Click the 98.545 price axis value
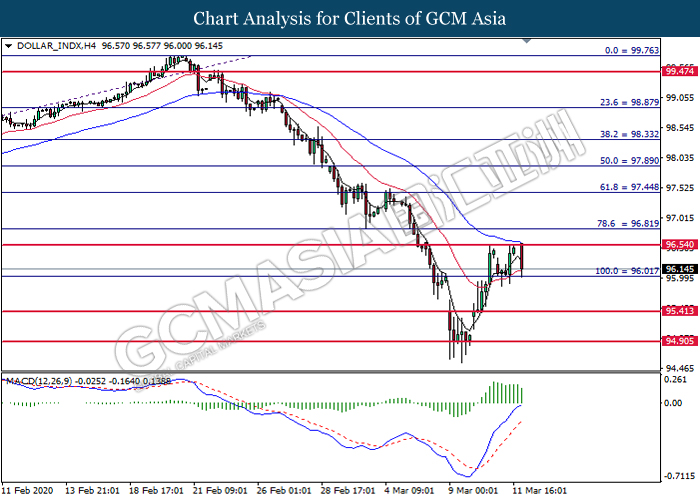 coord(680,128)
